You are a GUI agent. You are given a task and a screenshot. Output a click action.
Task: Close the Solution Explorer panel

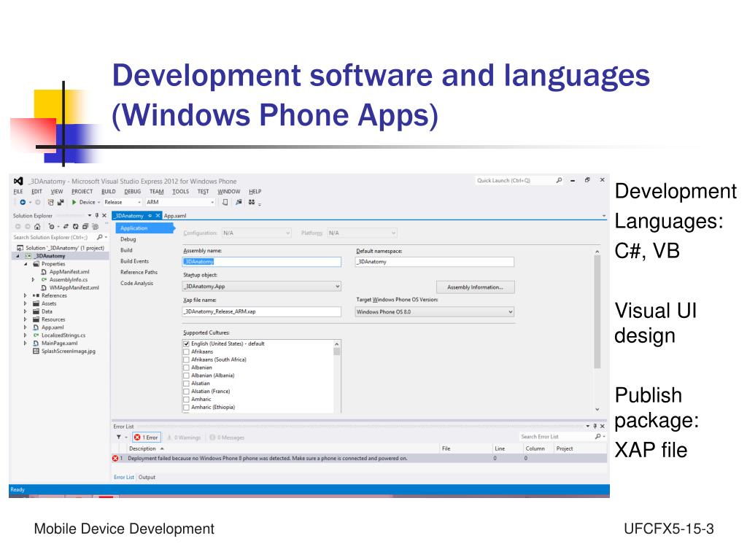point(104,216)
